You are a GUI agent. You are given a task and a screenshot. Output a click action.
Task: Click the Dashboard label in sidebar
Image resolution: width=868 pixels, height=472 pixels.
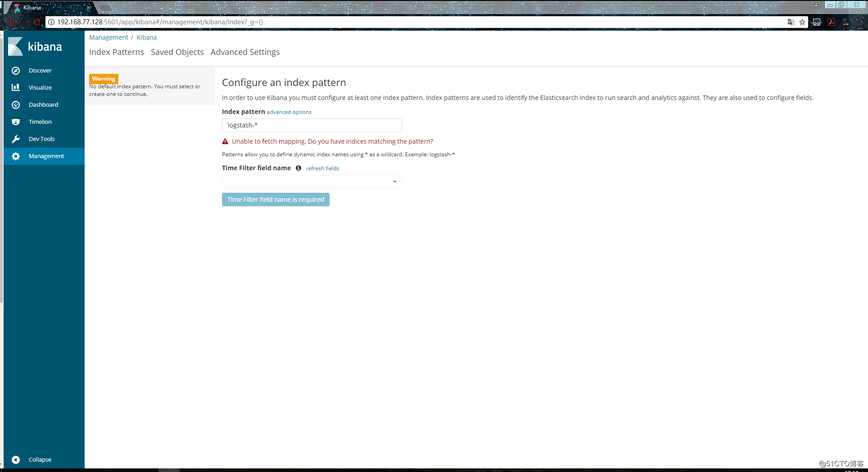tap(44, 105)
